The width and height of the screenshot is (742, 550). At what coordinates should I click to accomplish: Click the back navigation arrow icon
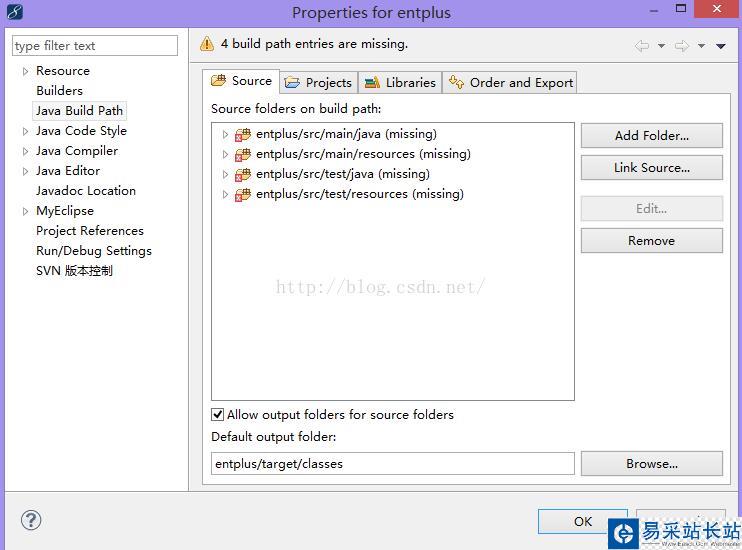(642, 46)
